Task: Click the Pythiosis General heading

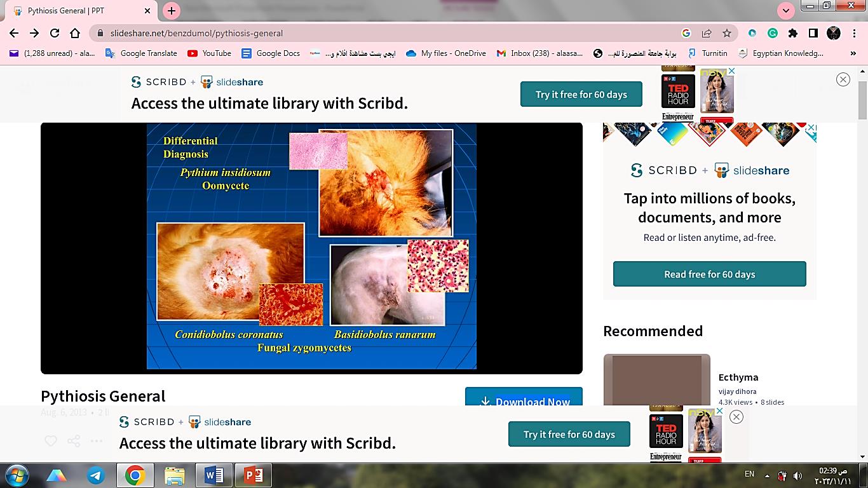Action: (103, 396)
